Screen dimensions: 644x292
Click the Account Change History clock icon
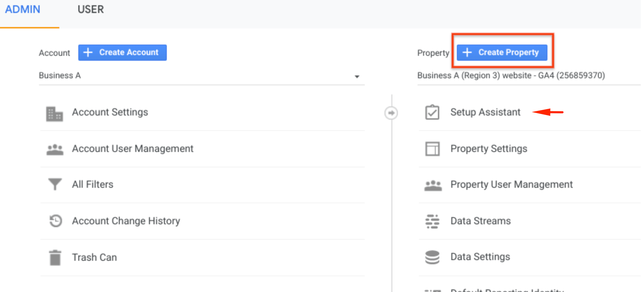point(55,221)
